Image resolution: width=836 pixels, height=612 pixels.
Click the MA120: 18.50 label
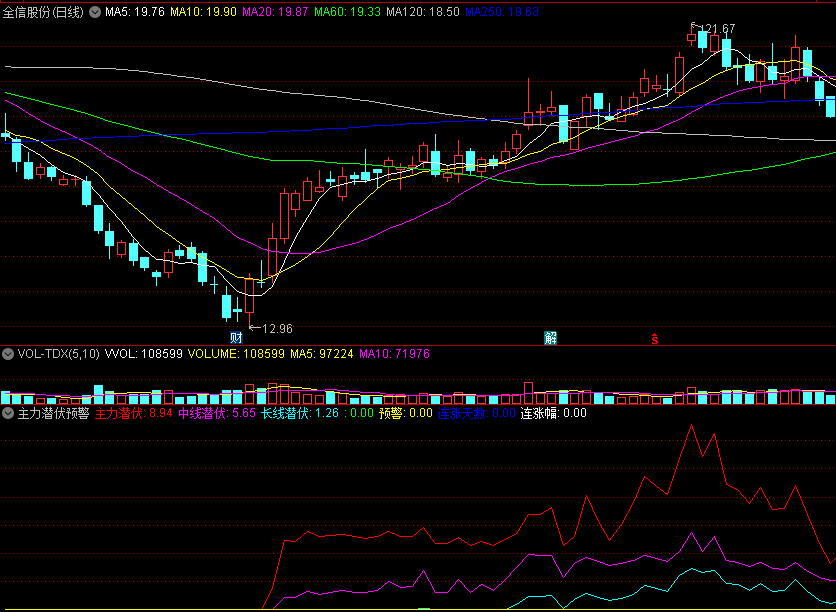(x=423, y=12)
